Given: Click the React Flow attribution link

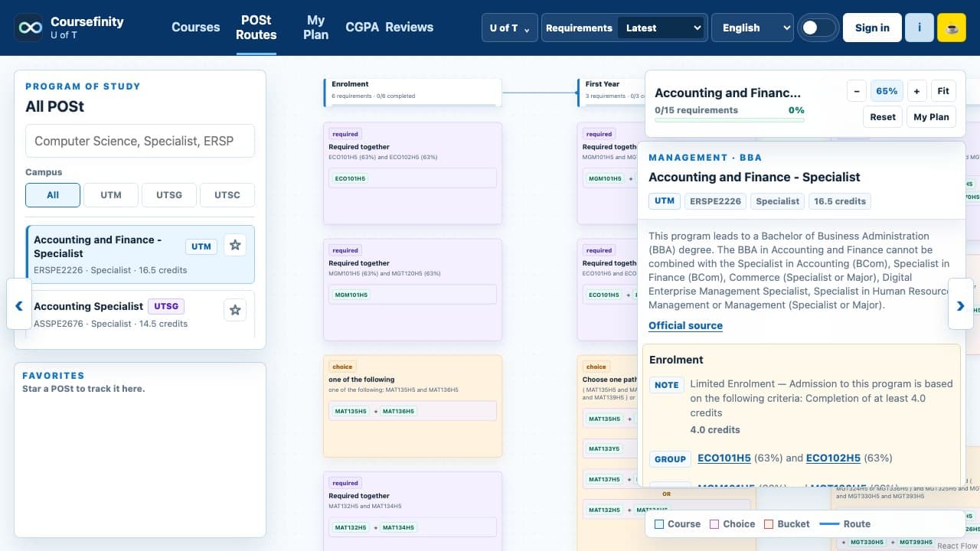Looking at the screenshot, I should point(957,546).
